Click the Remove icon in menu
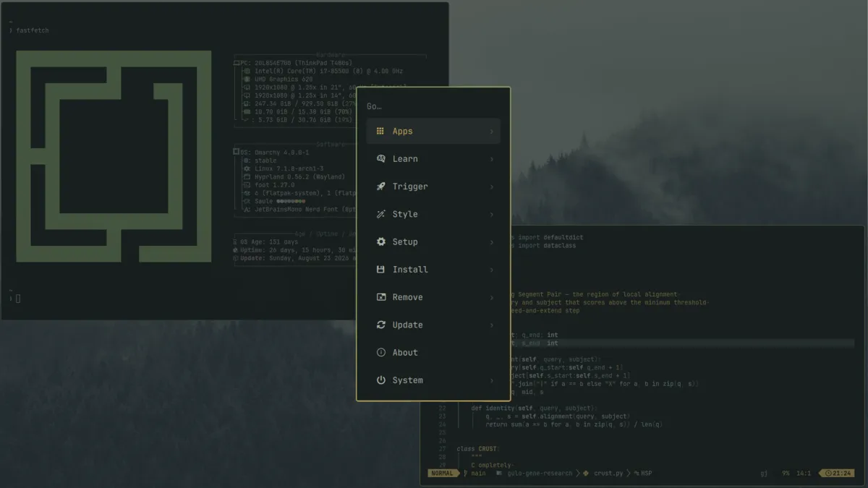Viewport: 868px width, 488px height. (x=380, y=297)
